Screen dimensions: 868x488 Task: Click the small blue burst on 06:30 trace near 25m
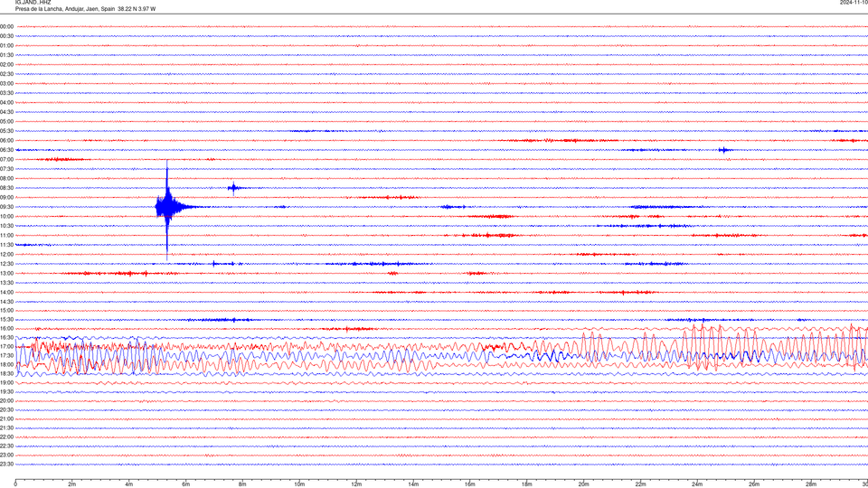(x=724, y=150)
